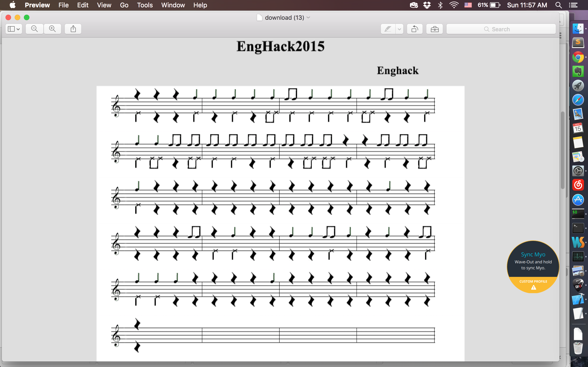Expand the document title dropdown chevron
This screenshot has height=367, width=588.
coord(308,17)
